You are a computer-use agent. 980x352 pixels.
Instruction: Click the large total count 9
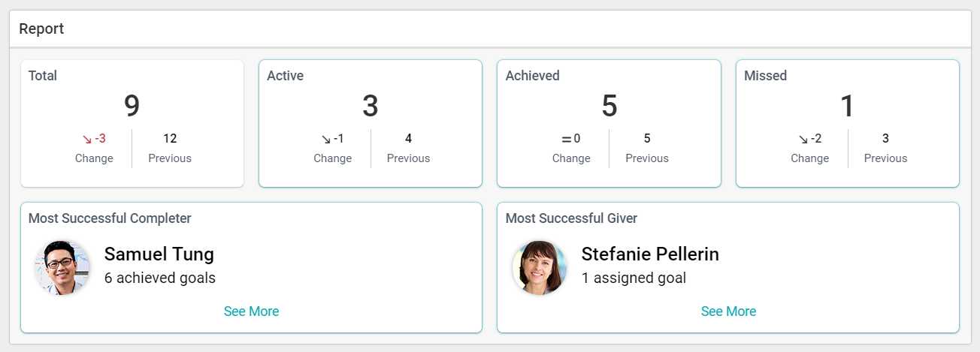[x=132, y=106]
